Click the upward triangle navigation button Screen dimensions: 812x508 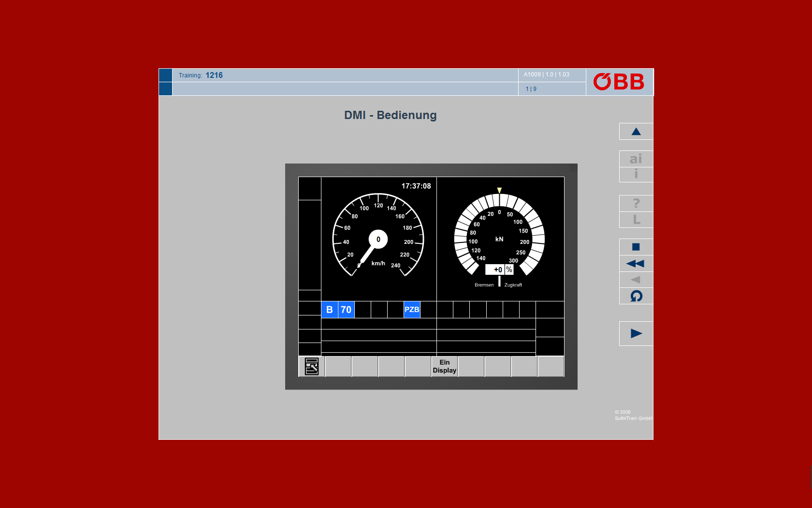click(636, 132)
